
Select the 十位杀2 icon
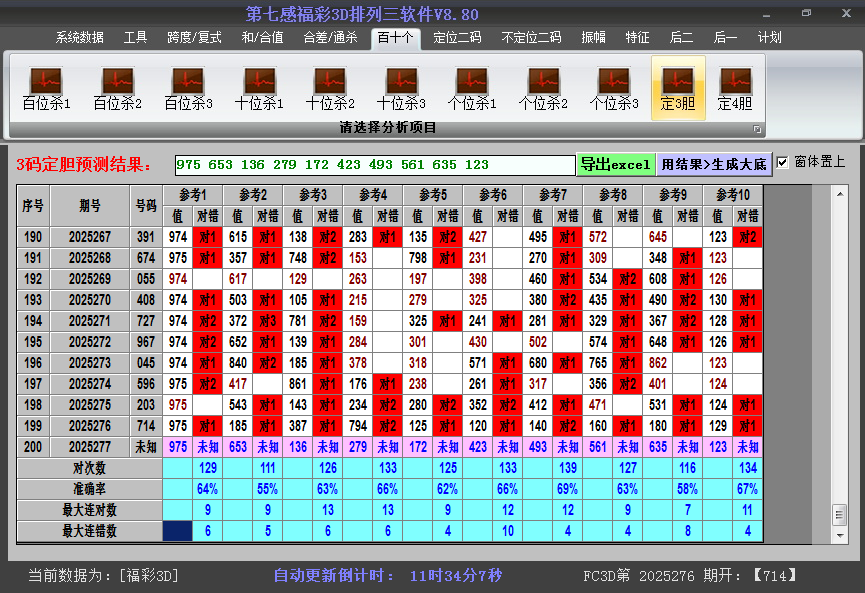(x=328, y=84)
